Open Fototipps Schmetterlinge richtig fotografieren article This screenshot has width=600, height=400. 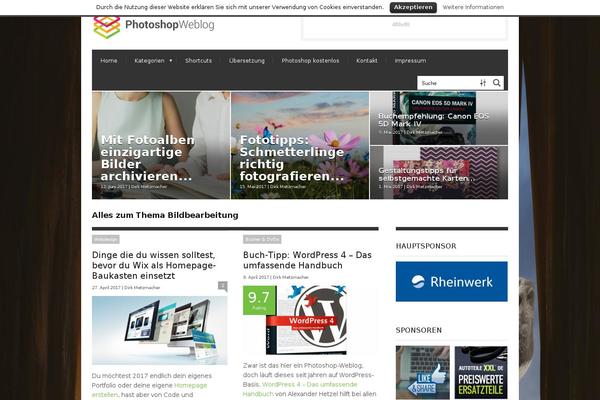[x=292, y=158]
